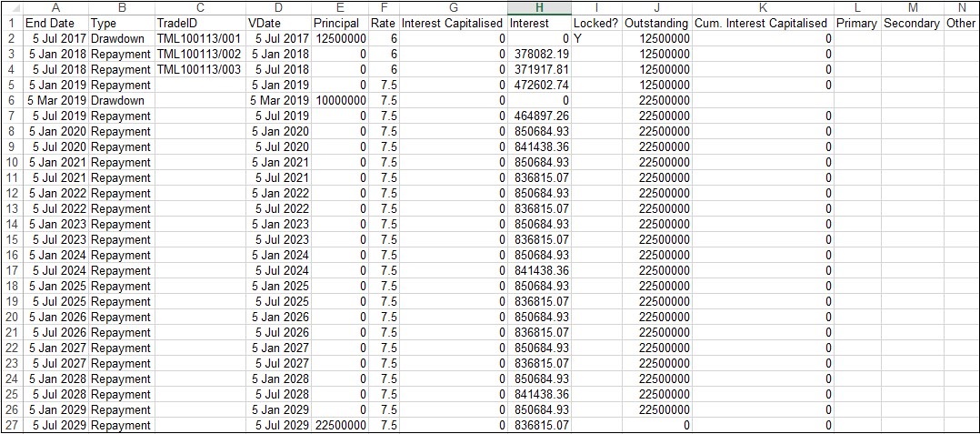The width and height of the screenshot is (980, 434).
Task: Click the 'Primary' header cell
Action: (856, 23)
